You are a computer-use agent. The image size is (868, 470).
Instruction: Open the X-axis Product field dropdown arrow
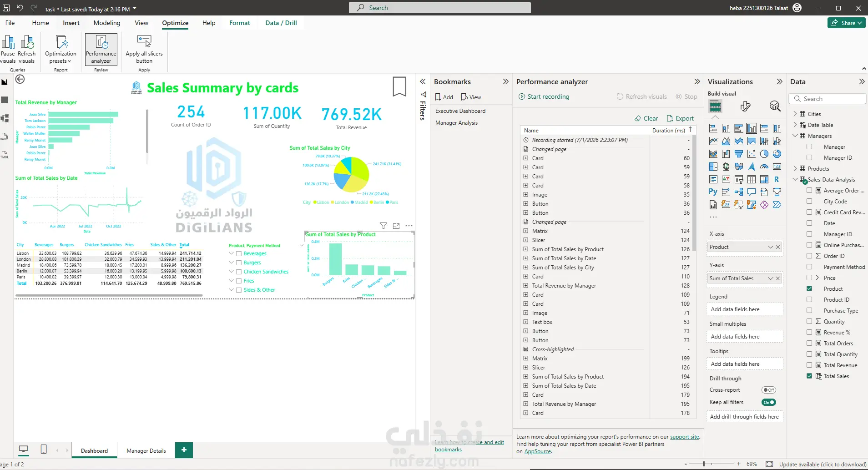(x=771, y=247)
